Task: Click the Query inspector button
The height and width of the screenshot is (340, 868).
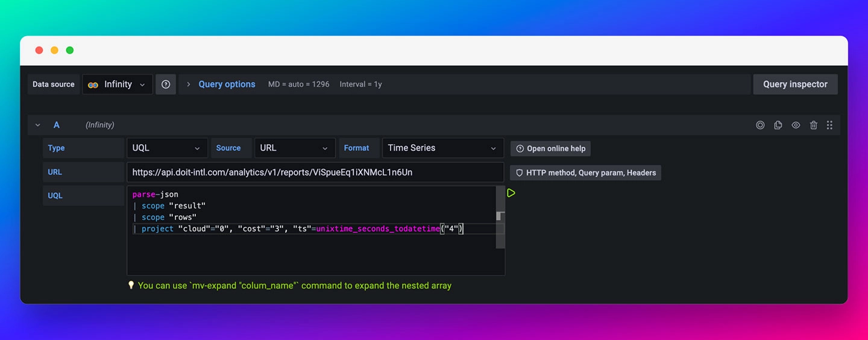Action: point(795,84)
